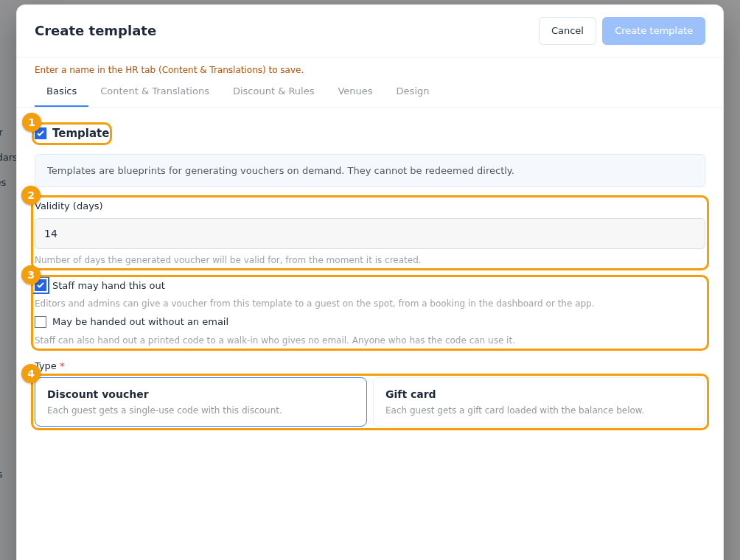
Task: Click the orange HR tab name warning text
Action: coord(169,70)
